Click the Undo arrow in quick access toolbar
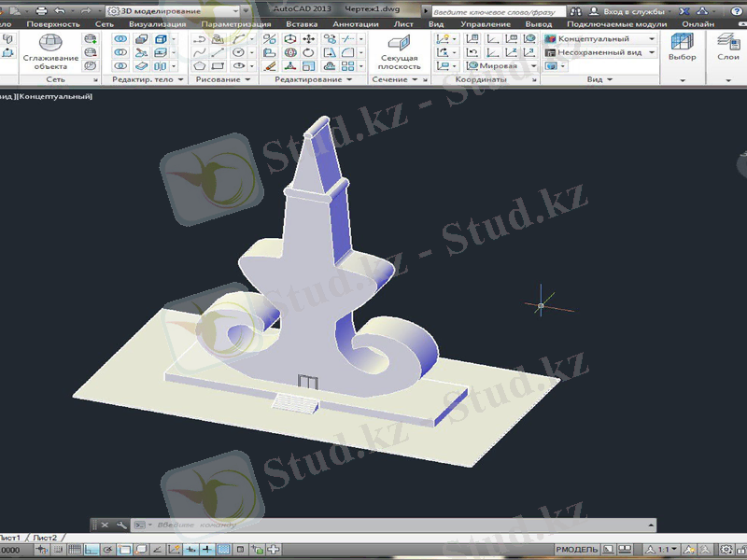 point(60,10)
